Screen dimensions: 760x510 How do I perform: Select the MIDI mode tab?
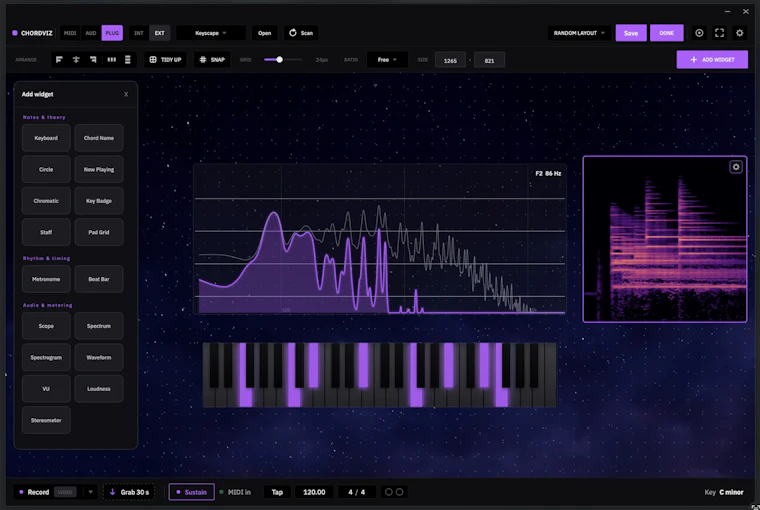[x=70, y=33]
